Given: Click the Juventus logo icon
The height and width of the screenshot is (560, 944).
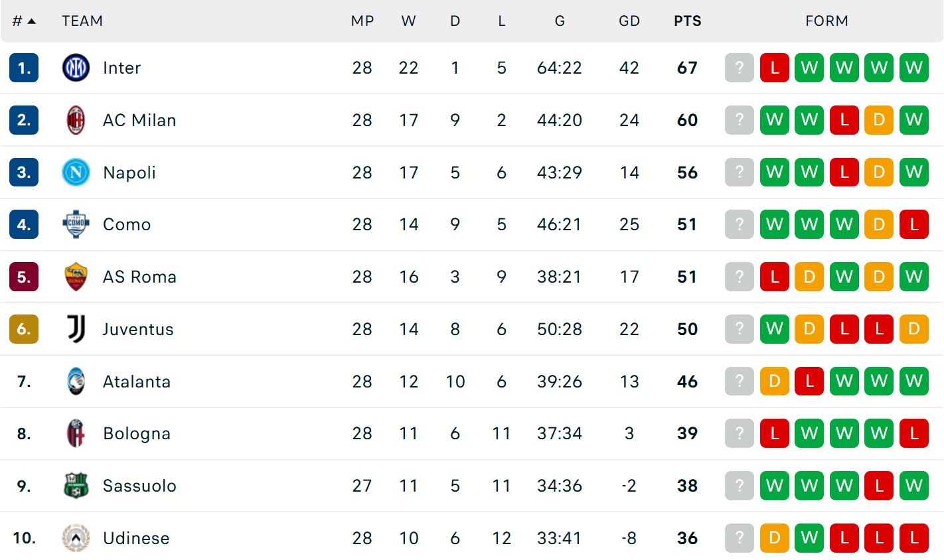Looking at the screenshot, I should coord(76,329).
